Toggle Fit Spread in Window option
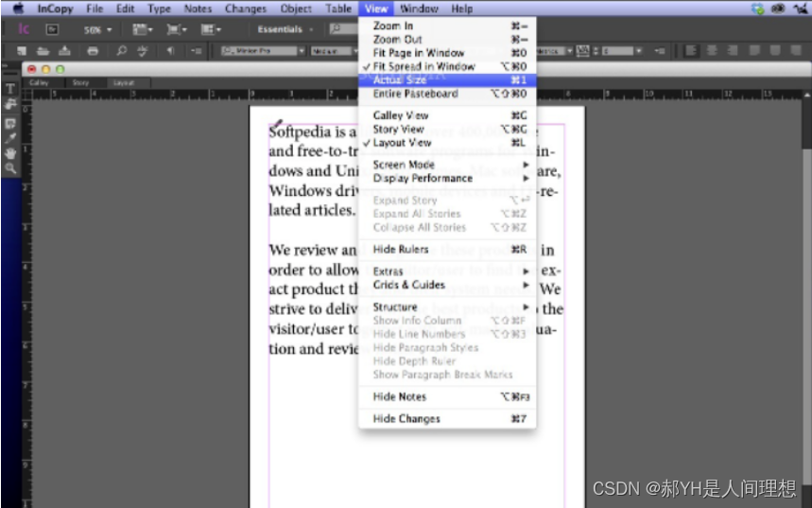The image size is (812, 508). [x=447, y=66]
